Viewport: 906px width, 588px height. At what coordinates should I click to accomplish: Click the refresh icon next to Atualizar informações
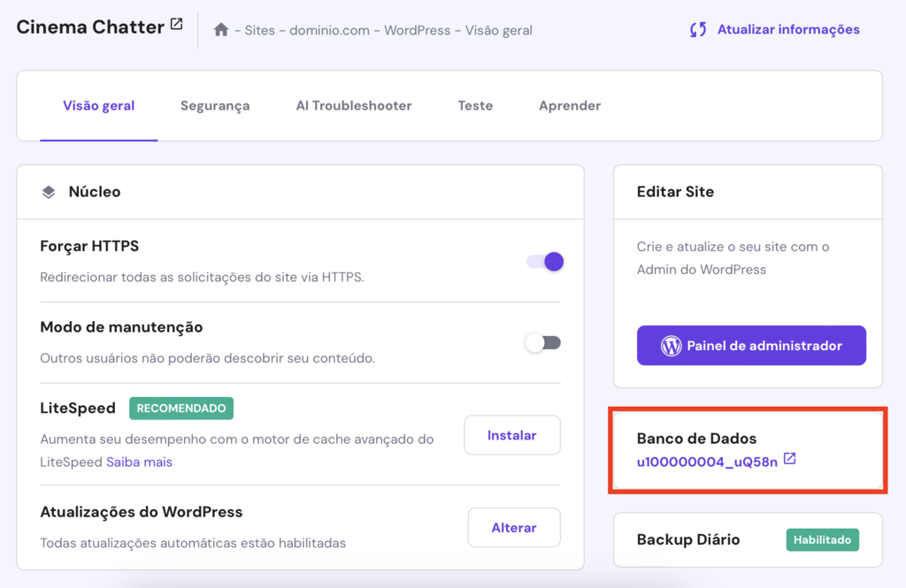(x=698, y=29)
